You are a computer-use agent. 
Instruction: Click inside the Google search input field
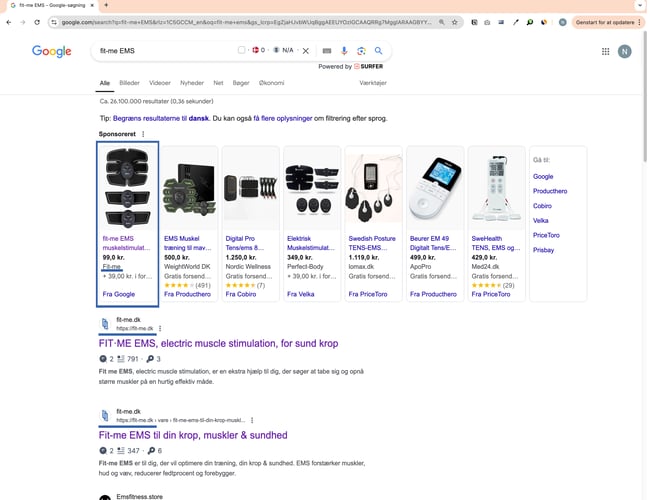point(160,50)
